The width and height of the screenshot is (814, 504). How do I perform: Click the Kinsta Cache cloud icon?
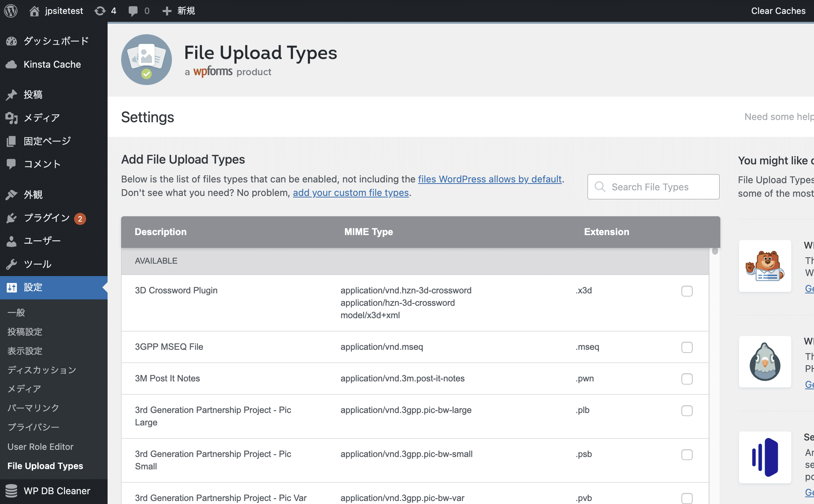tap(12, 64)
